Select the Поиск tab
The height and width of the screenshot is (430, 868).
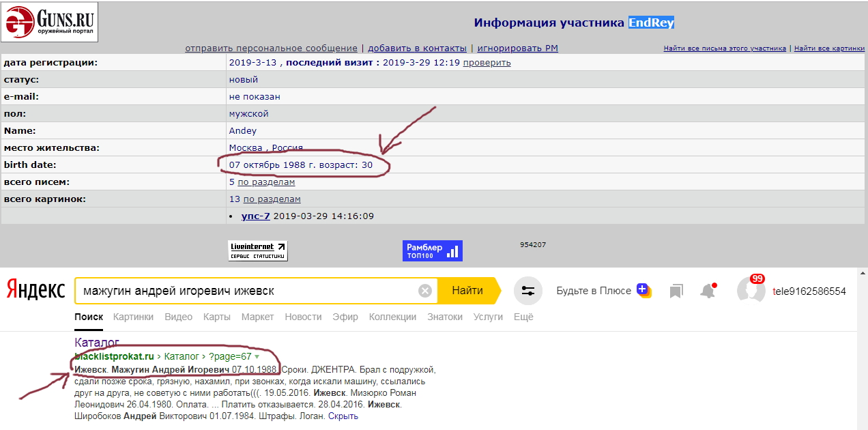89,317
